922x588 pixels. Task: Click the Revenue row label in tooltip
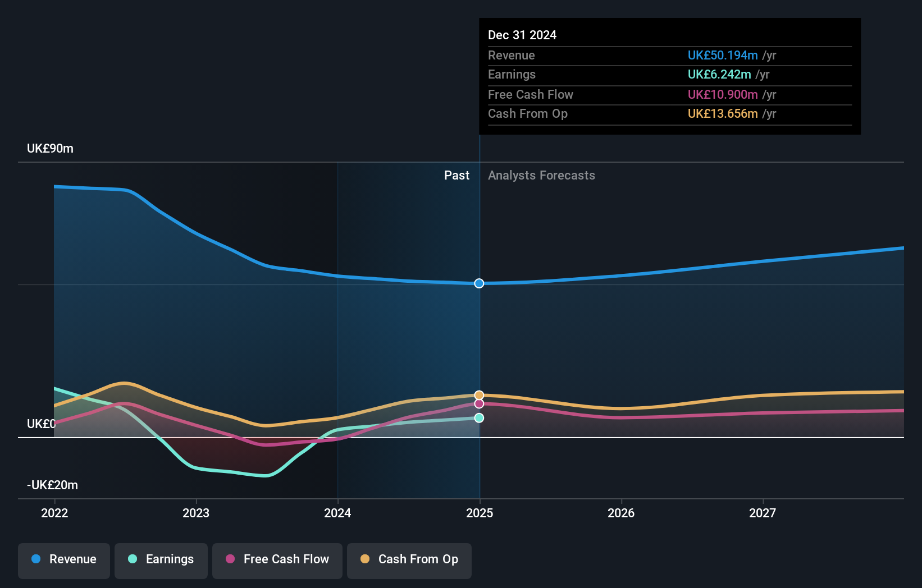[x=511, y=56]
